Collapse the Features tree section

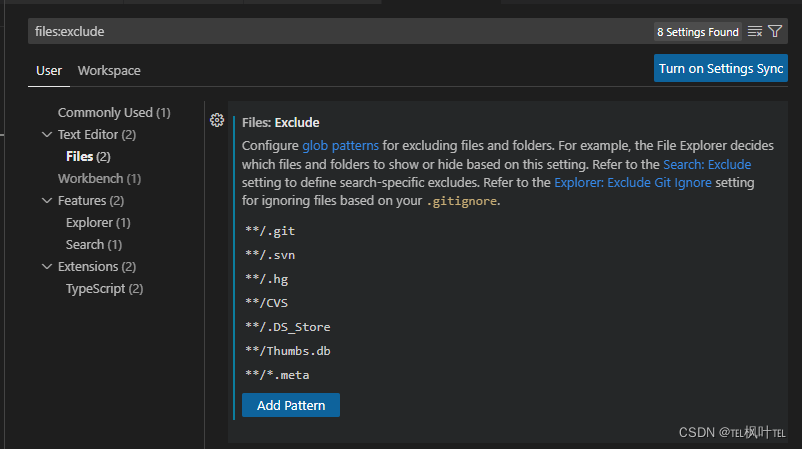tap(47, 200)
